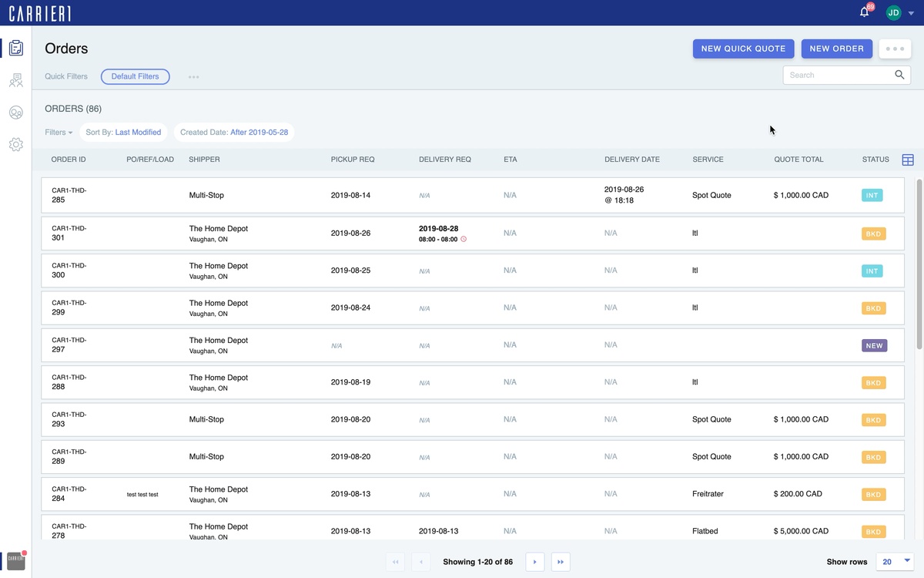The image size is (924, 578).
Task: Edit the Created Date After 2019-05-28 filter
Action: pyautogui.click(x=234, y=133)
